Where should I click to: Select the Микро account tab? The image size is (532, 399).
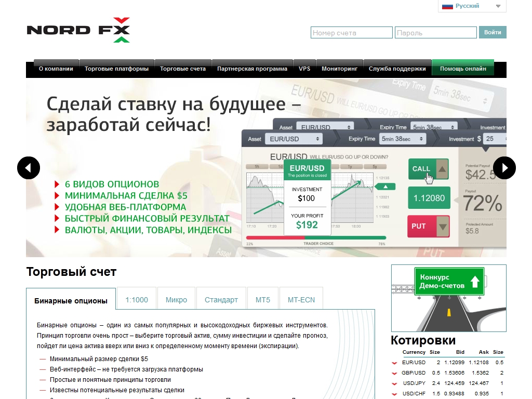point(176,300)
